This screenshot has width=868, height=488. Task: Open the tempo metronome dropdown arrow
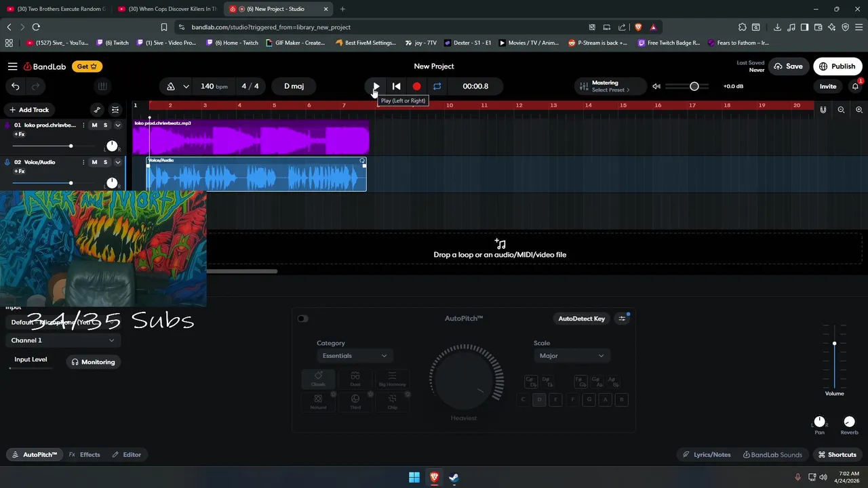[x=186, y=86]
